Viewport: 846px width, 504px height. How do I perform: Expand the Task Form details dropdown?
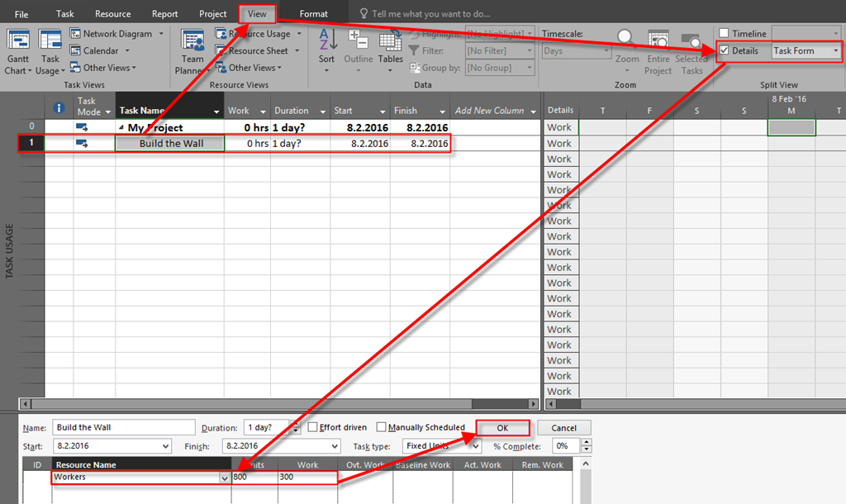click(x=836, y=51)
